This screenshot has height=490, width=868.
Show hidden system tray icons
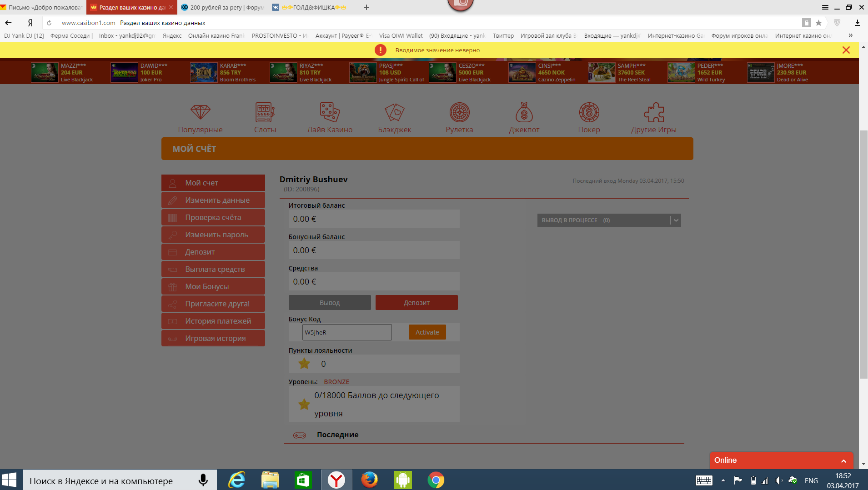tap(723, 480)
